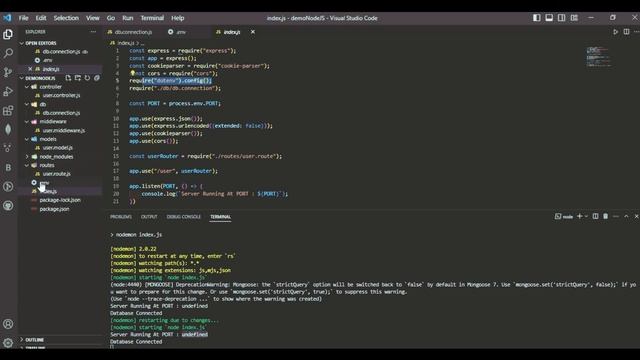Click the index.js breadcrumb above the code

point(125,43)
